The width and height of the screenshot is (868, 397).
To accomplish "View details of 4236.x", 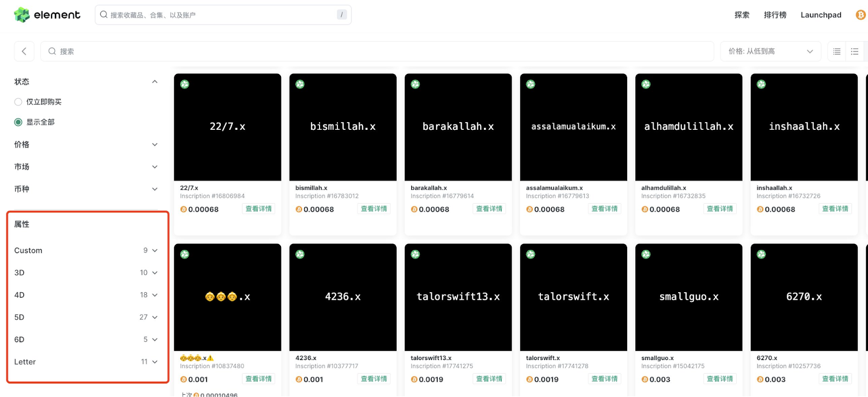I will pos(374,379).
